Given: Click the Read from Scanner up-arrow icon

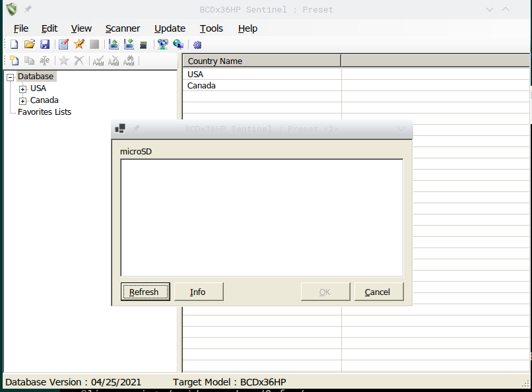Looking at the screenshot, I should [114, 44].
